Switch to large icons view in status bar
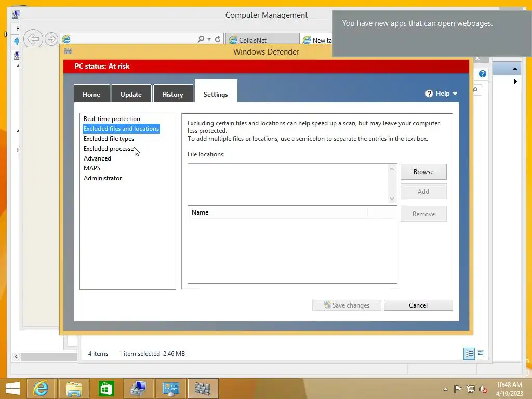Viewport: 532px width, 399px height. click(x=481, y=353)
